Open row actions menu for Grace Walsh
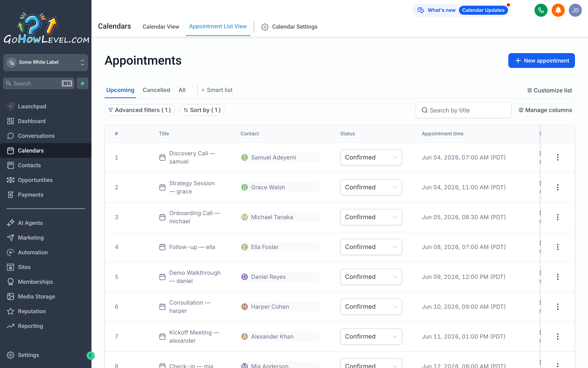Image resolution: width=588 pixels, height=368 pixels. pyautogui.click(x=558, y=187)
